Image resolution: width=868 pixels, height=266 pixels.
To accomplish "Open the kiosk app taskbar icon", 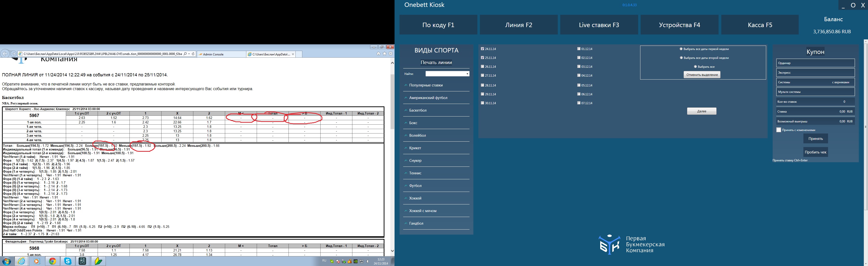I will [83, 261].
